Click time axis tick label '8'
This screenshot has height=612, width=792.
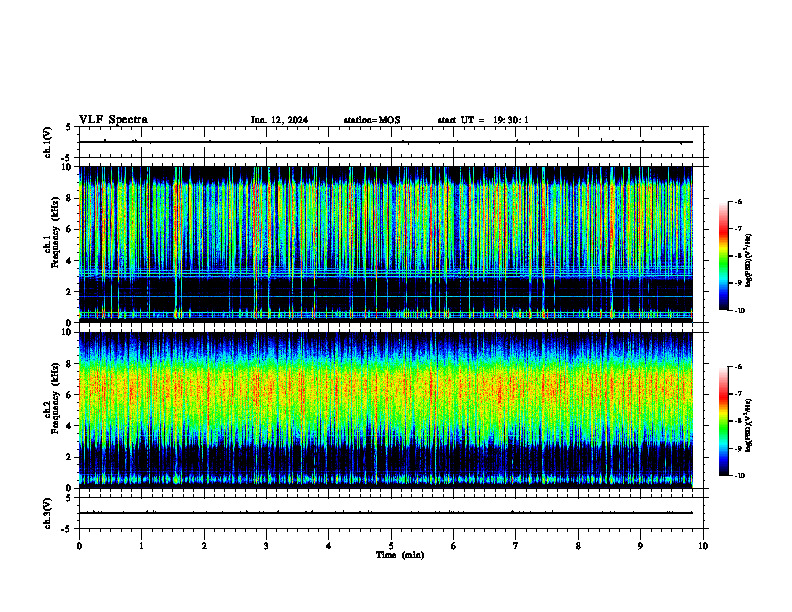tap(578, 546)
